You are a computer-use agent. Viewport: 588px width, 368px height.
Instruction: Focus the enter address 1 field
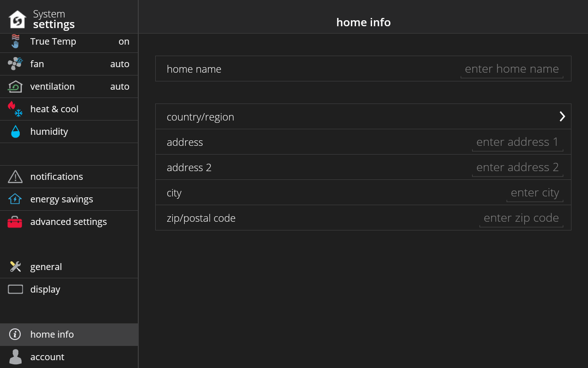pos(518,142)
